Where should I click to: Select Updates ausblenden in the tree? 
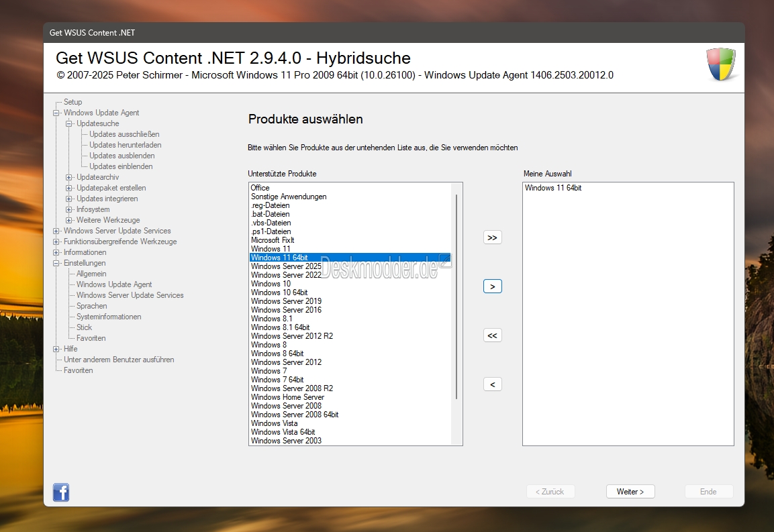pos(122,156)
